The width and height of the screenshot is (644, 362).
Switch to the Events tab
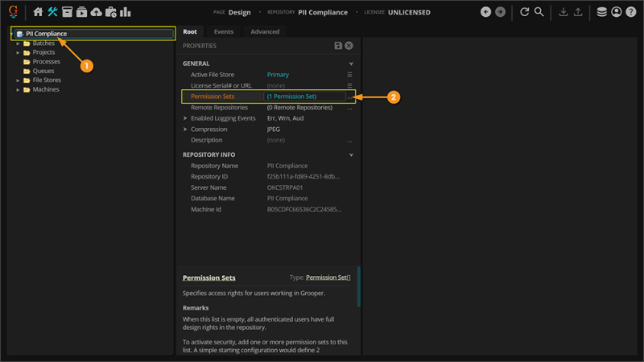(223, 31)
